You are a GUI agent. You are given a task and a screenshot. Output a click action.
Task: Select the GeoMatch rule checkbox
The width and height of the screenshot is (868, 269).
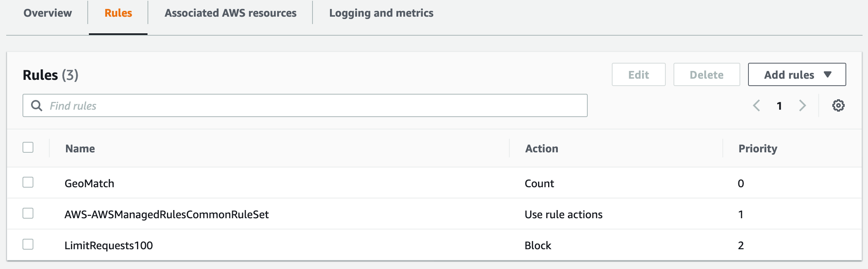pos(28,182)
